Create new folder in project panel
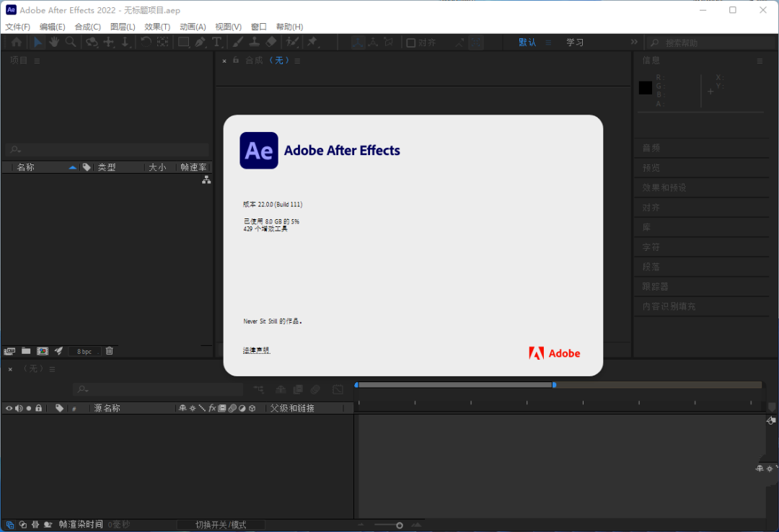The image size is (779, 532). click(x=26, y=351)
